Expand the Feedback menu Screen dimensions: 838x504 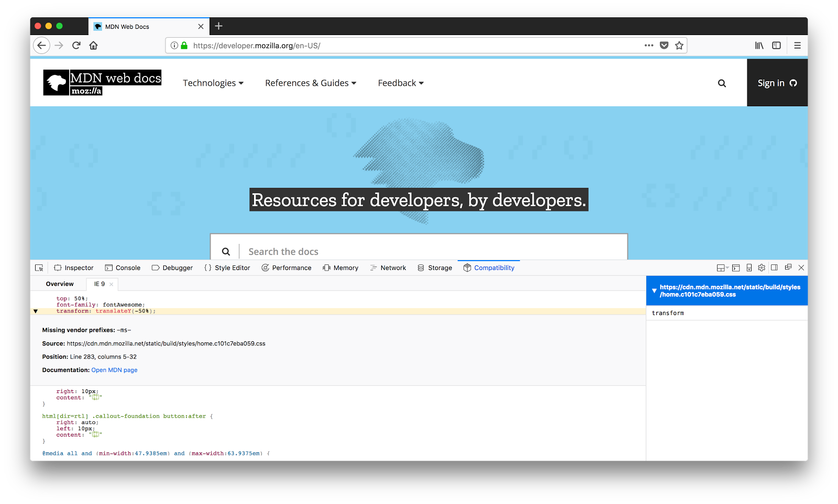pos(401,83)
